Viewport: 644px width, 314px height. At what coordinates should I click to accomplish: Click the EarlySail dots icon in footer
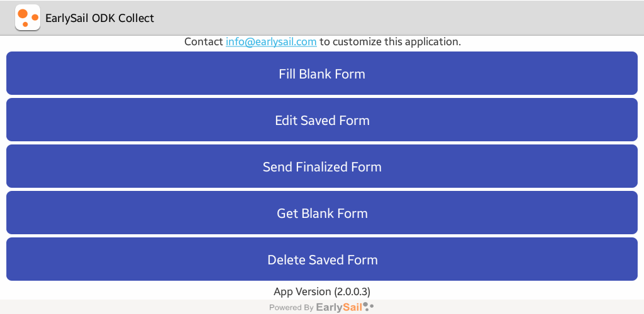(369, 307)
